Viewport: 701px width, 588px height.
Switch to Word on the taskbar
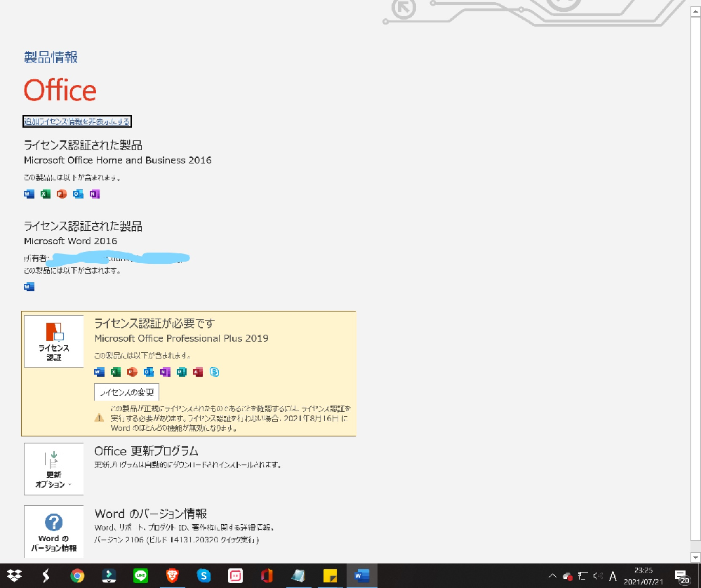pyautogui.click(x=361, y=576)
